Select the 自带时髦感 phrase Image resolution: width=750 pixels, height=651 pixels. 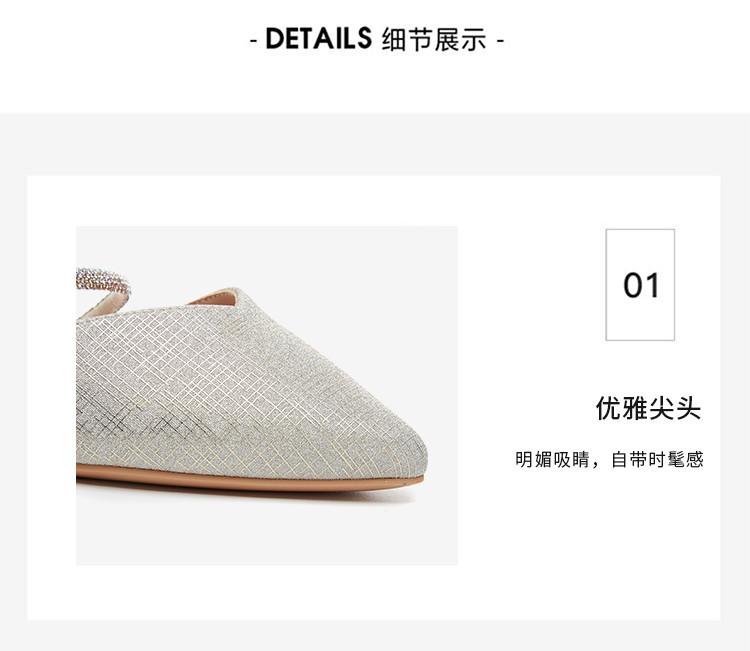(657, 460)
